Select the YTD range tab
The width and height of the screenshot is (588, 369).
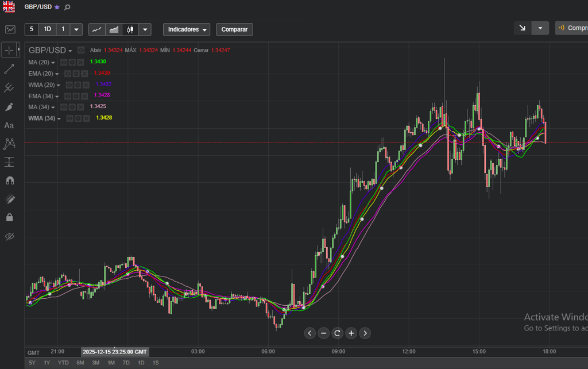point(63,363)
